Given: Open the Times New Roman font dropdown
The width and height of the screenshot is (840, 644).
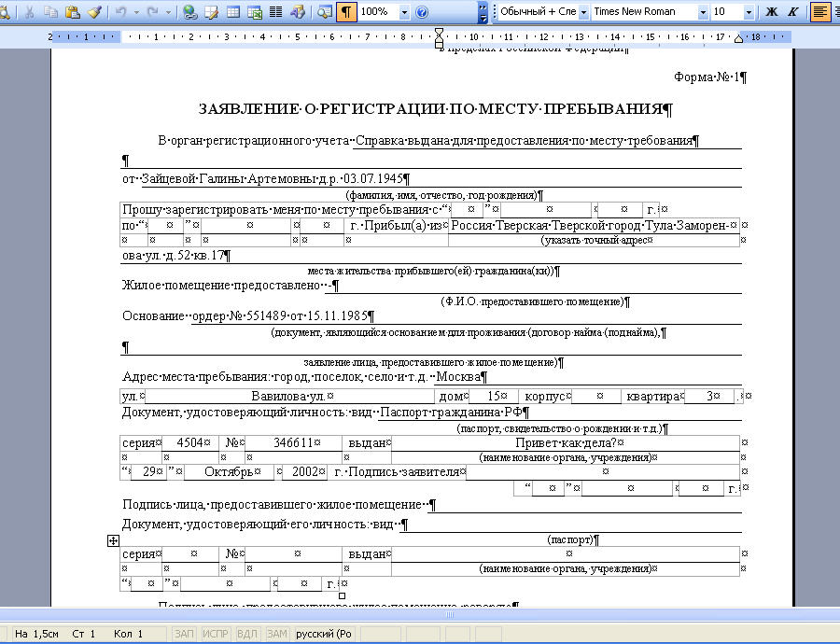Looking at the screenshot, I should pos(703,12).
